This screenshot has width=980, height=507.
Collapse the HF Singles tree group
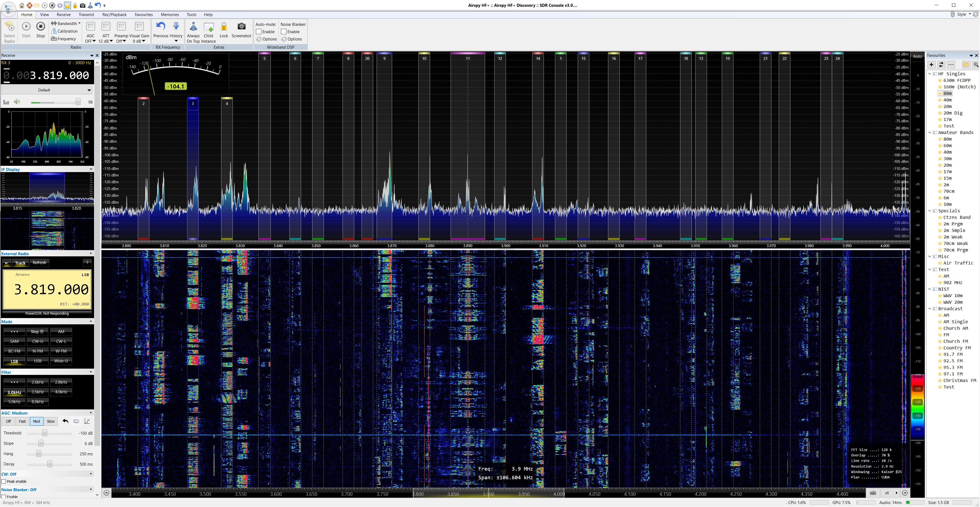pyautogui.click(x=930, y=74)
